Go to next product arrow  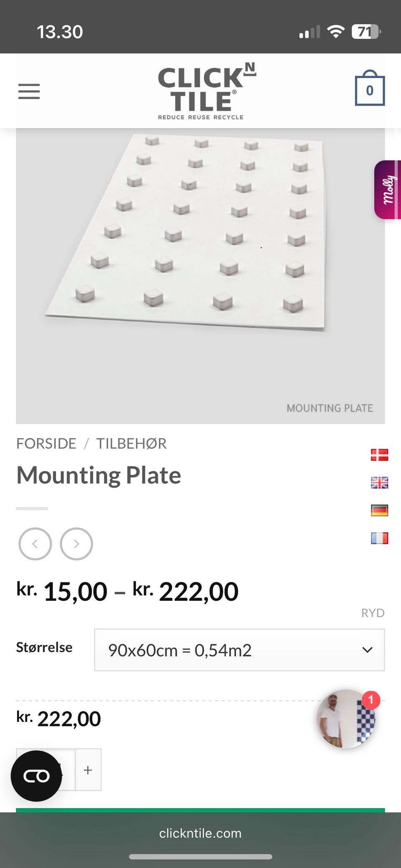(76, 544)
